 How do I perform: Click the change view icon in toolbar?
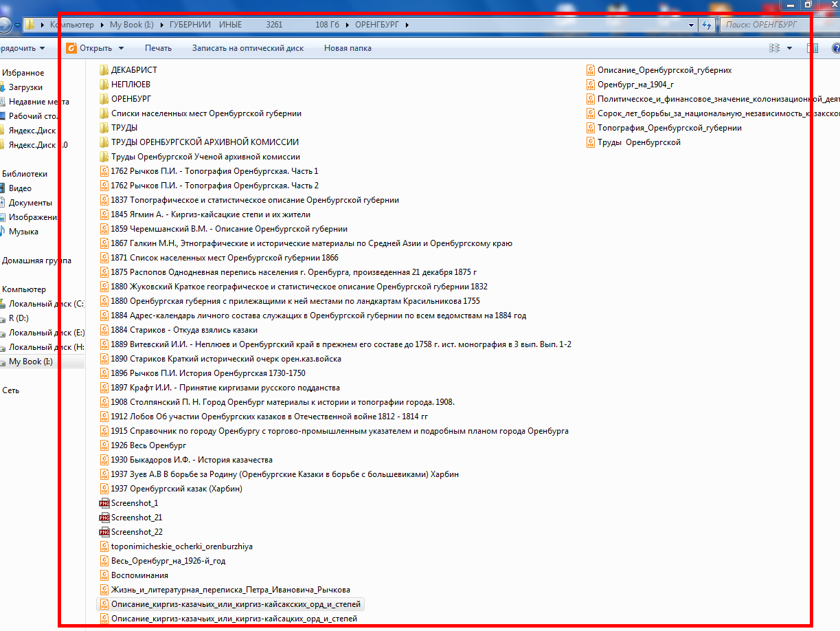(x=775, y=48)
